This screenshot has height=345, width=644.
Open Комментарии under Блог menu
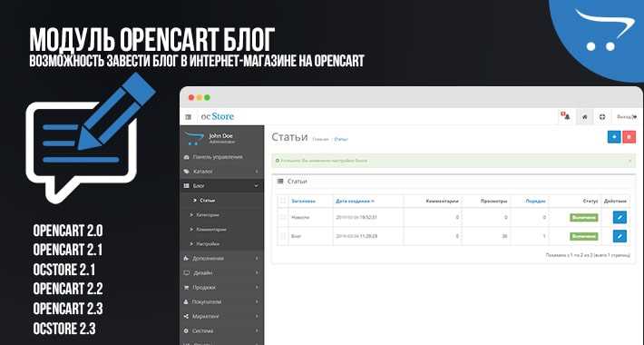pyautogui.click(x=211, y=229)
